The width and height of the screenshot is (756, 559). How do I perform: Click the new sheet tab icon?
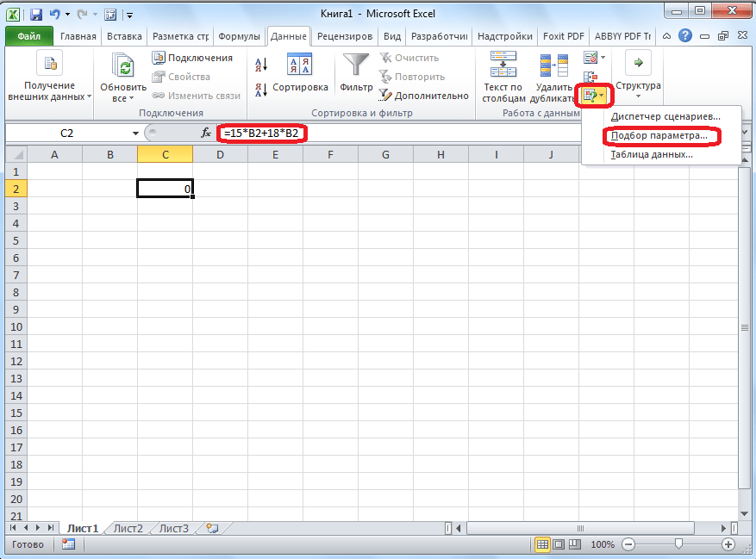[212, 528]
